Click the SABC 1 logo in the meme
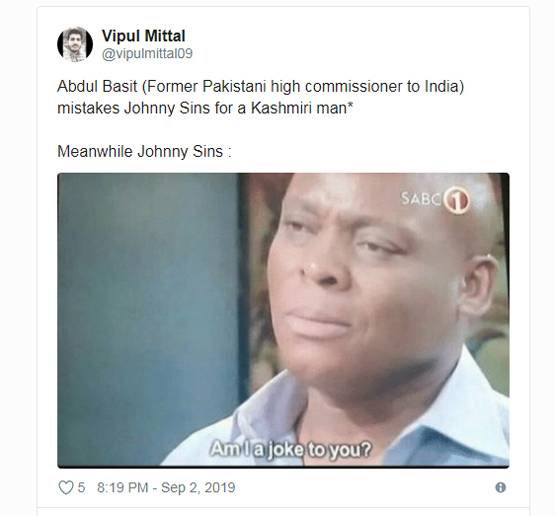 coord(435,200)
